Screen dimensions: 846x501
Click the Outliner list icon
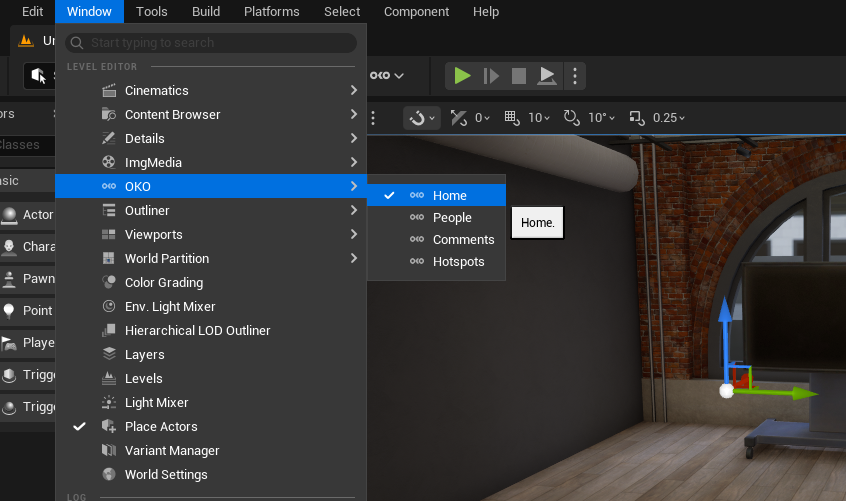tap(109, 210)
